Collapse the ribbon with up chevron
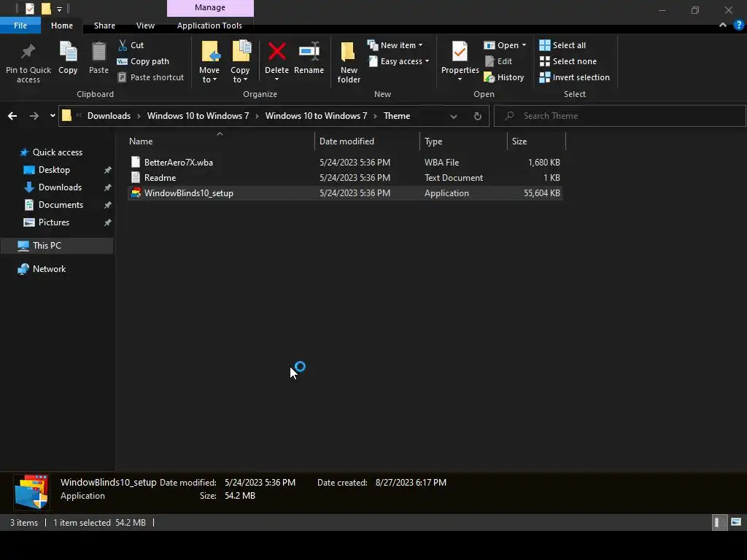 723,26
